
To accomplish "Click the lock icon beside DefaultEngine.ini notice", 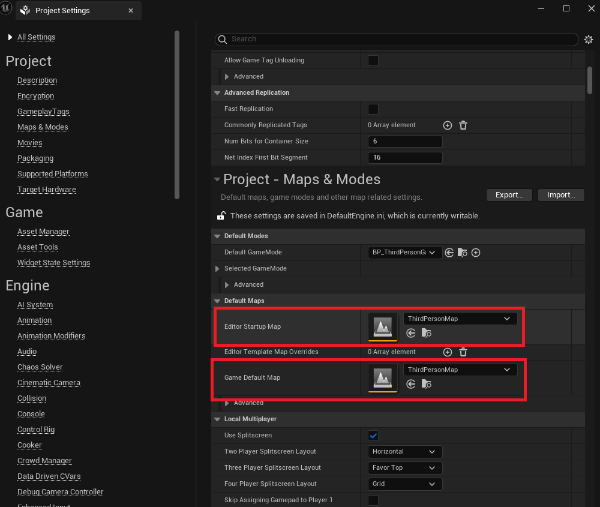I will point(221,216).
